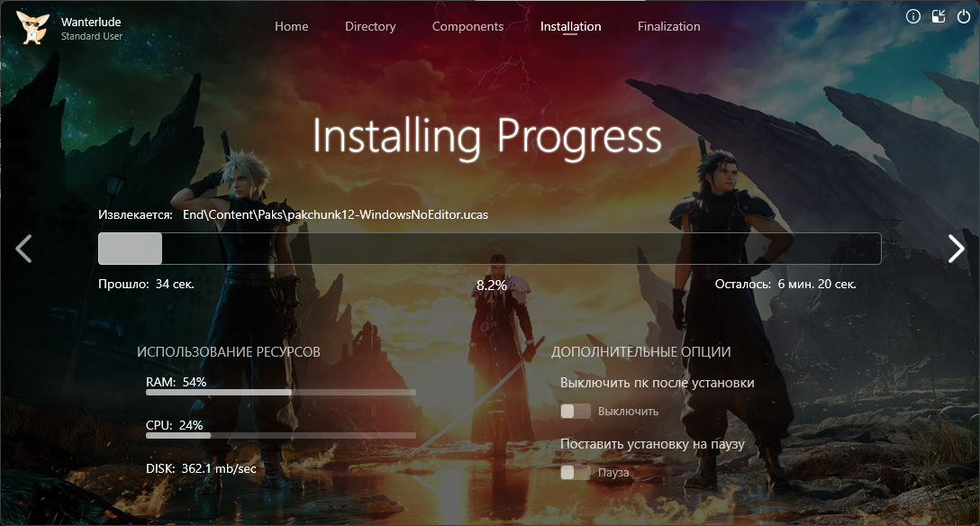Screen dimensions: 980x526
Task: Click the Wanterlude username text
Action: pos(90,21)
